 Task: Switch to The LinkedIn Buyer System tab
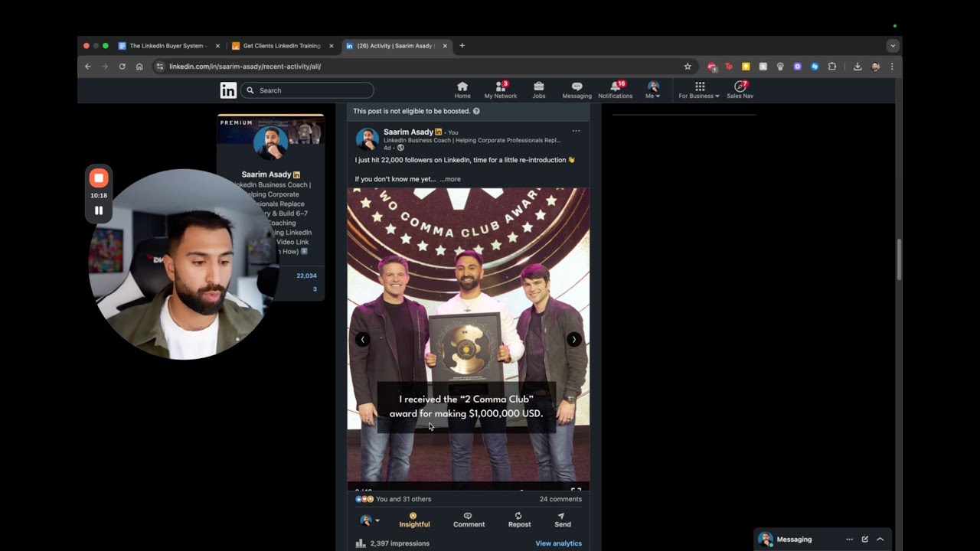click(x=168, y=46)
